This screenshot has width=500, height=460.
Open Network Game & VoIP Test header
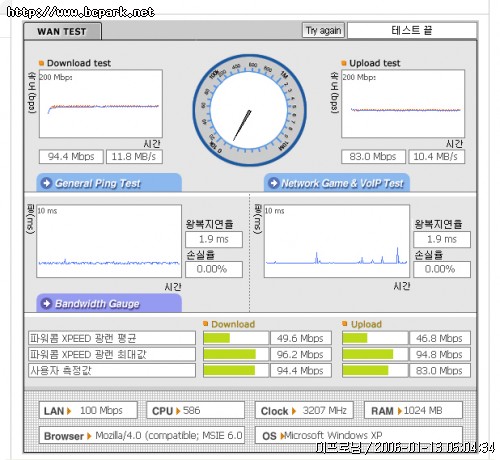click(337, 183)
